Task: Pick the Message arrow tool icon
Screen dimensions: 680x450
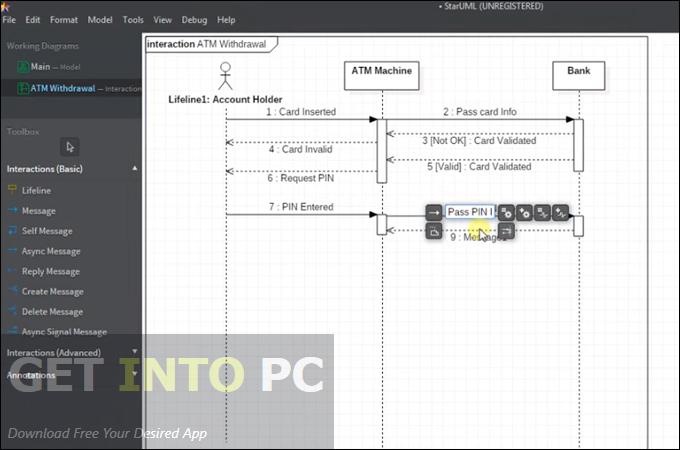Action: tap(12, 210)
